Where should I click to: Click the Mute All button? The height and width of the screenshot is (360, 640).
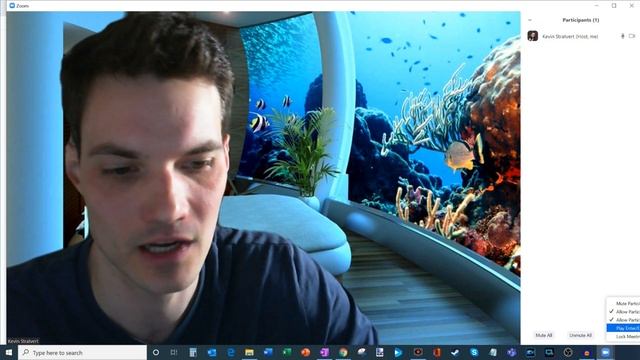(x=544, y=336)
